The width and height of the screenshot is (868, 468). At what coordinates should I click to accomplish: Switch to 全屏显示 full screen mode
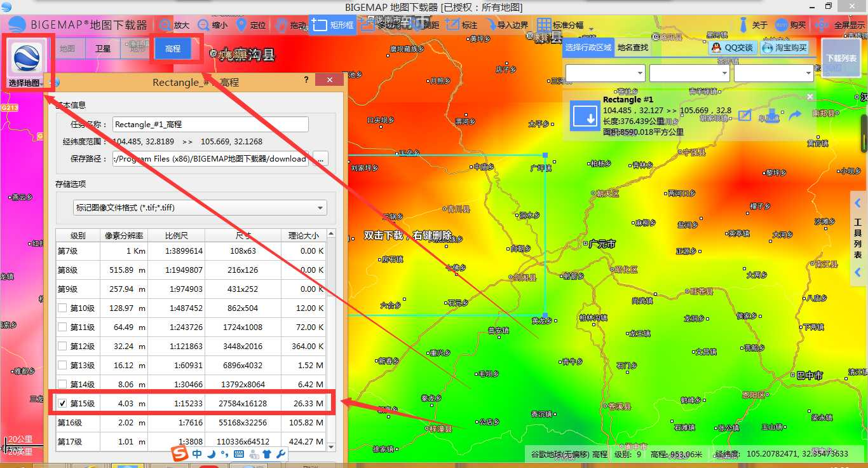tap(839, 25)
